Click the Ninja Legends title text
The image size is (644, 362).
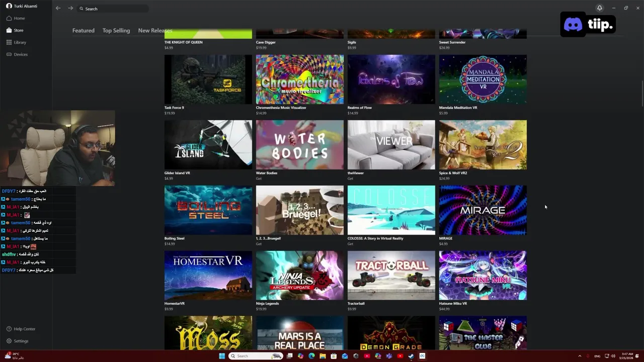(x=268, y=304)
